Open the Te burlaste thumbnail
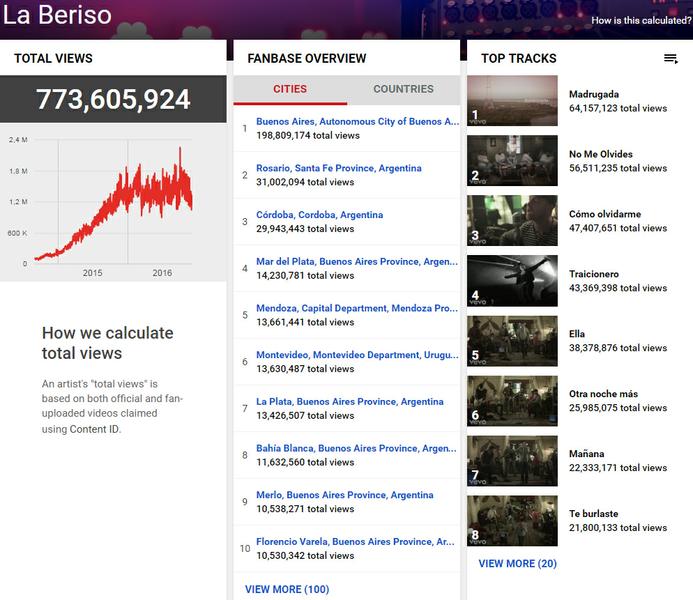This screenshot has width=693, height=600. pos(512,521)
